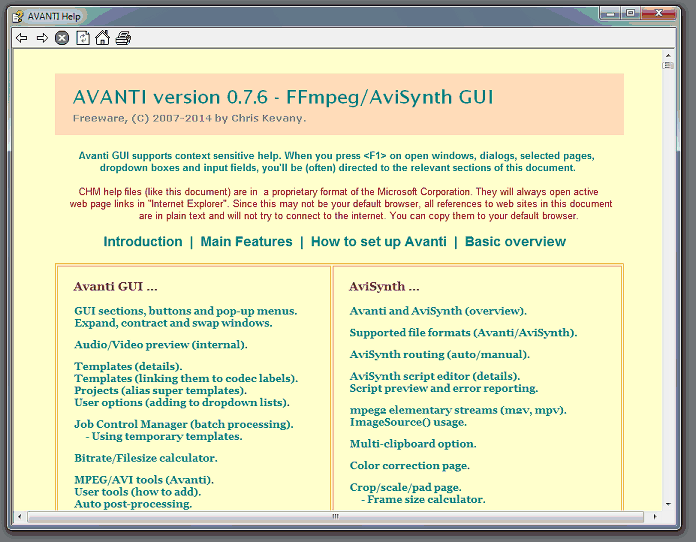
Task: Click the horizontal scrollbar right arrow
Action: (x=655, y=517)
